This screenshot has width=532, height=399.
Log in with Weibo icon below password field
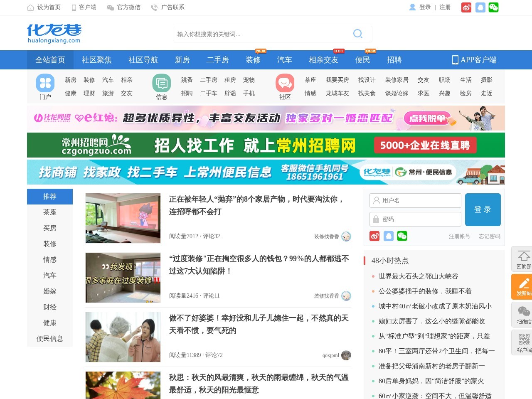[x=374, y=236]
